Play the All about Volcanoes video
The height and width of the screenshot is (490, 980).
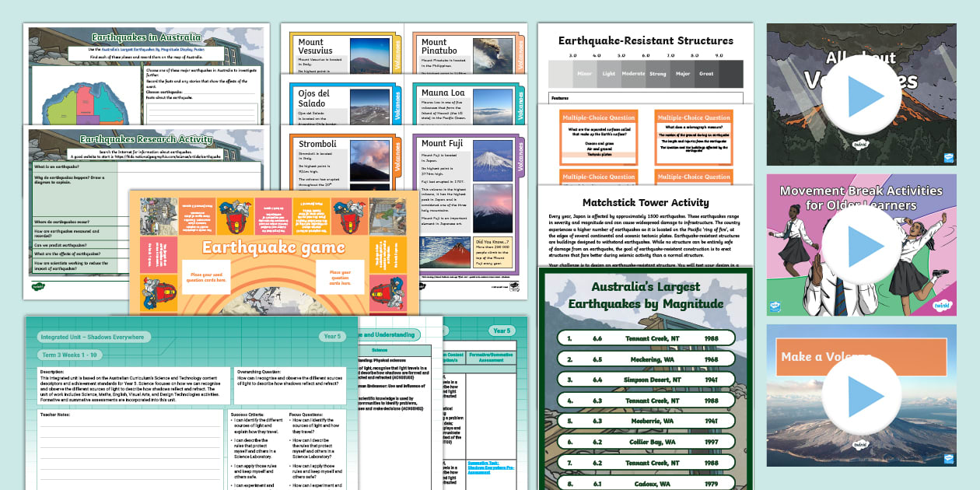tap(861, 98)
